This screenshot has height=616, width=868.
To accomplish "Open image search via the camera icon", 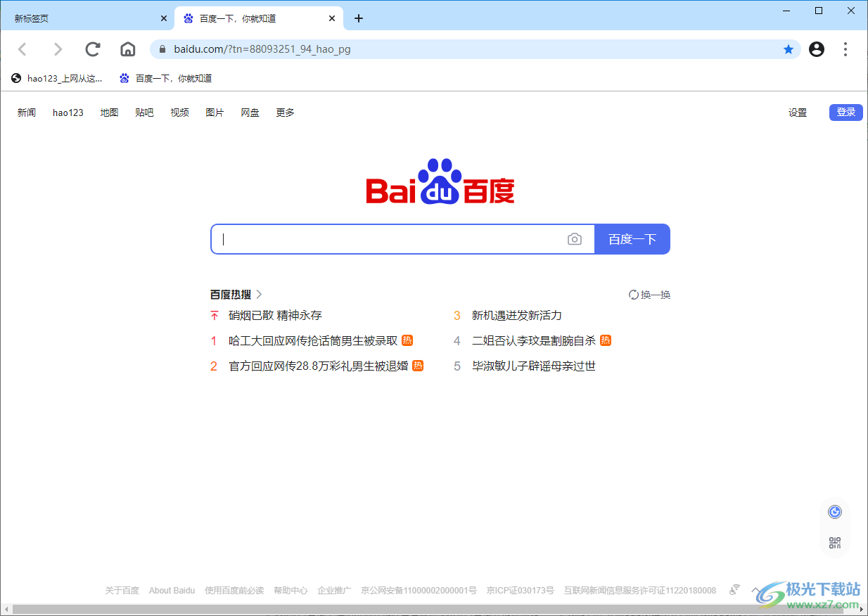I will [x=575, y=239].
